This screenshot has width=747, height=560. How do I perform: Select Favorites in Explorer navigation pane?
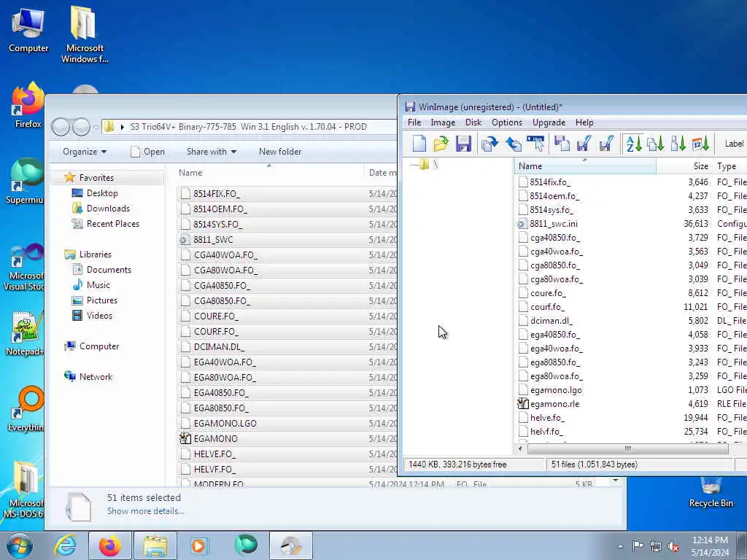(96, 178)
